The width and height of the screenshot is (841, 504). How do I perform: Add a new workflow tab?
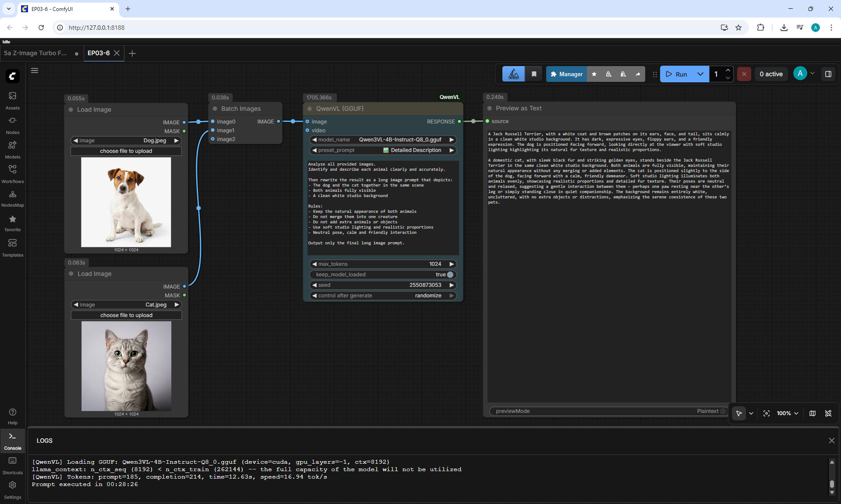pos(132,53)
